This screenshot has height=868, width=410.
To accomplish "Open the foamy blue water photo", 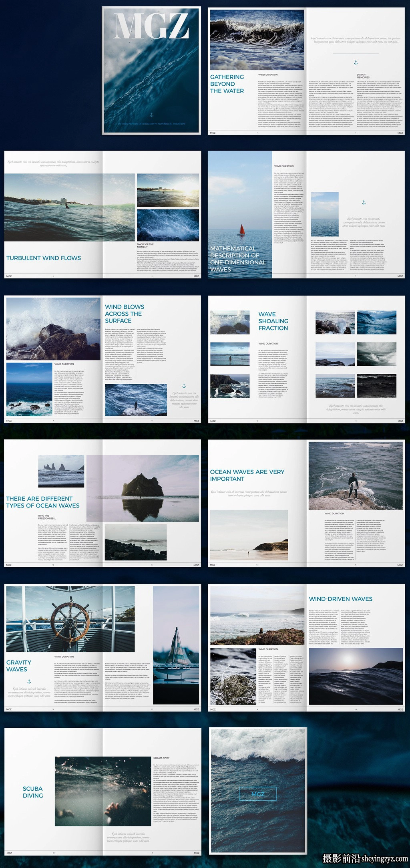I will (168, 225).
